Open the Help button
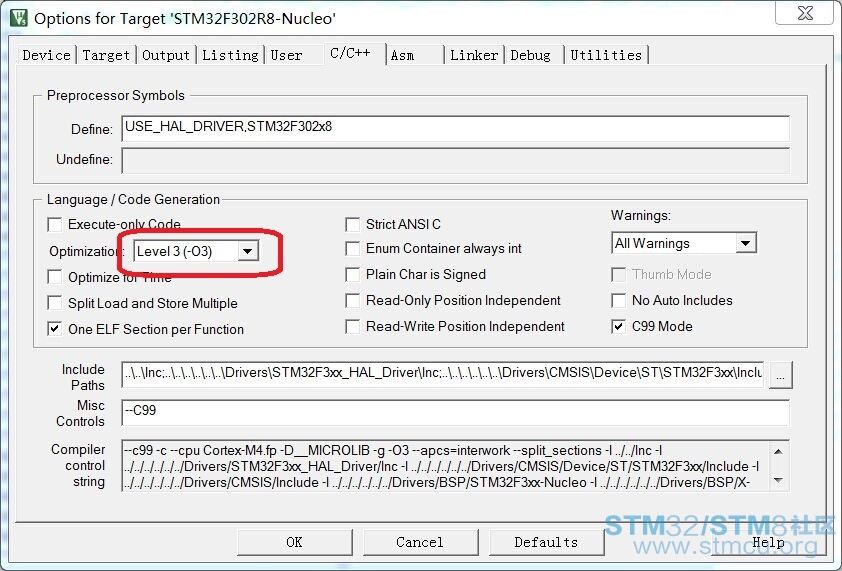The height and width of the screenshot is (571, 842). (x=768, y=542)
